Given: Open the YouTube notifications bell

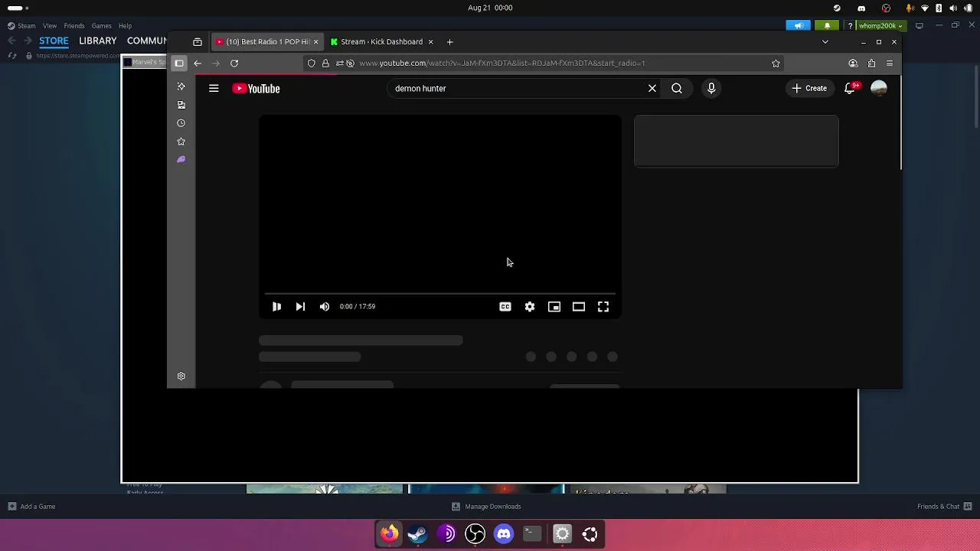Looking at the screenshot, I should click(850, 89).
